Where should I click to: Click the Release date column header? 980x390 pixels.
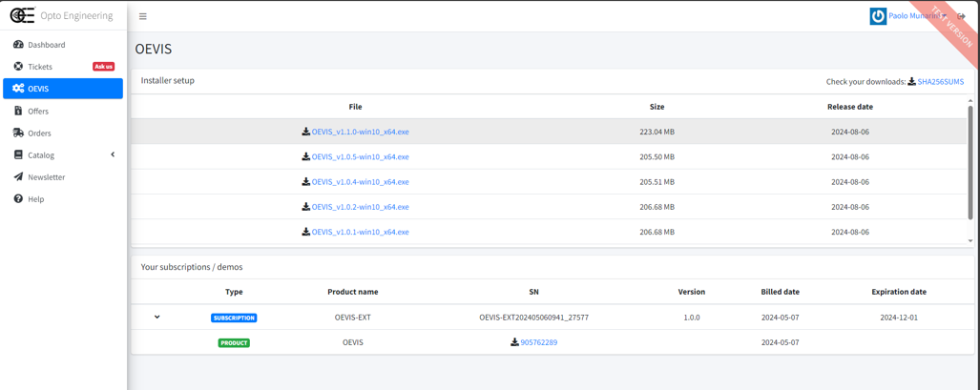(x=850, y=107)
